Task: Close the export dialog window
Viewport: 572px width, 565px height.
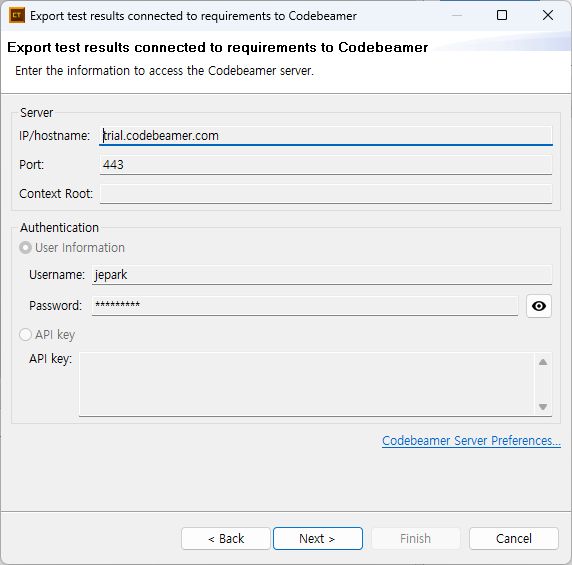Action: (x=548, y=15)
